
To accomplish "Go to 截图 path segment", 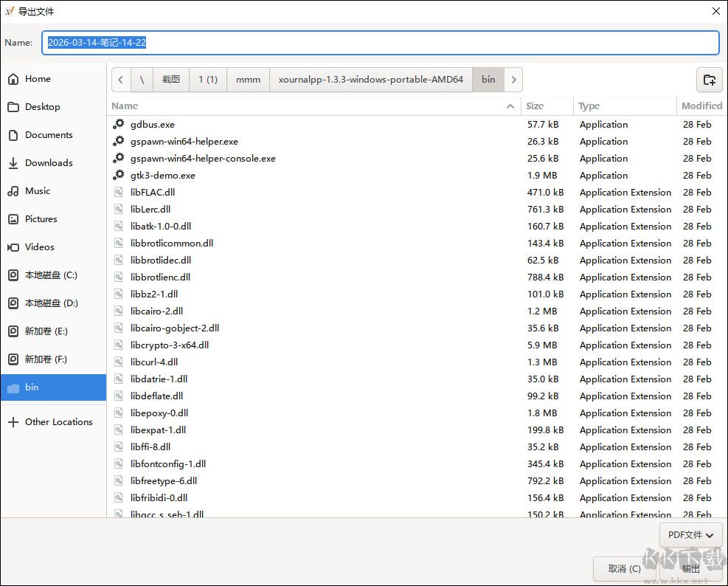I will click(171, 80).
